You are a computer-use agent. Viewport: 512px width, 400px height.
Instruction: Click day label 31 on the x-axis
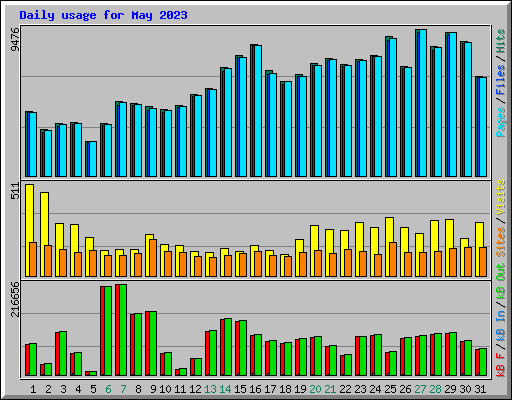point(480,389)
